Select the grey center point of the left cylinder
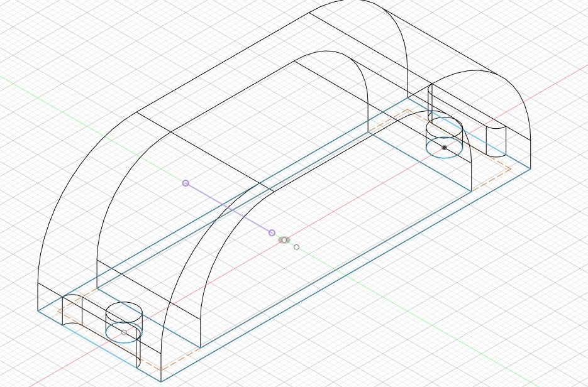Viewport: 588px width, 387px height. click(x=124, y=332)
